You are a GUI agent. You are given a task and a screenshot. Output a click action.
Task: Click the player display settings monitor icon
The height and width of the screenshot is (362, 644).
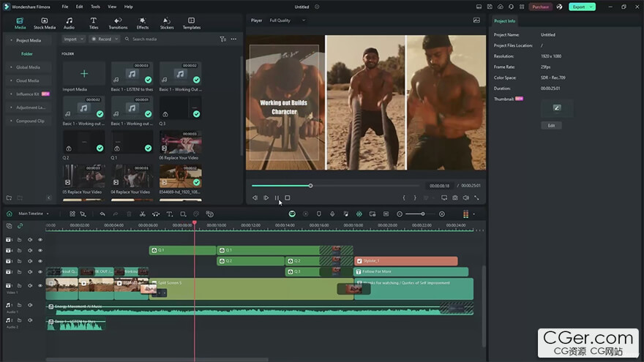[x=444, y=198]
